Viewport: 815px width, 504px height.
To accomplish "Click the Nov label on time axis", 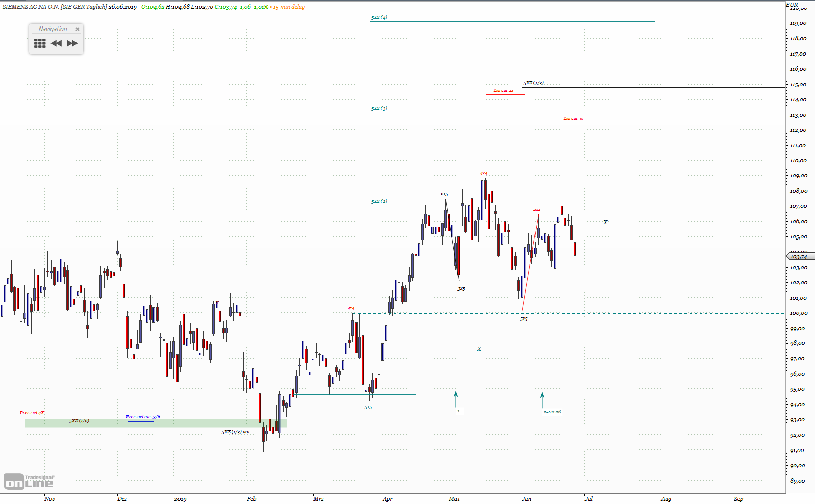I will 49,499.
